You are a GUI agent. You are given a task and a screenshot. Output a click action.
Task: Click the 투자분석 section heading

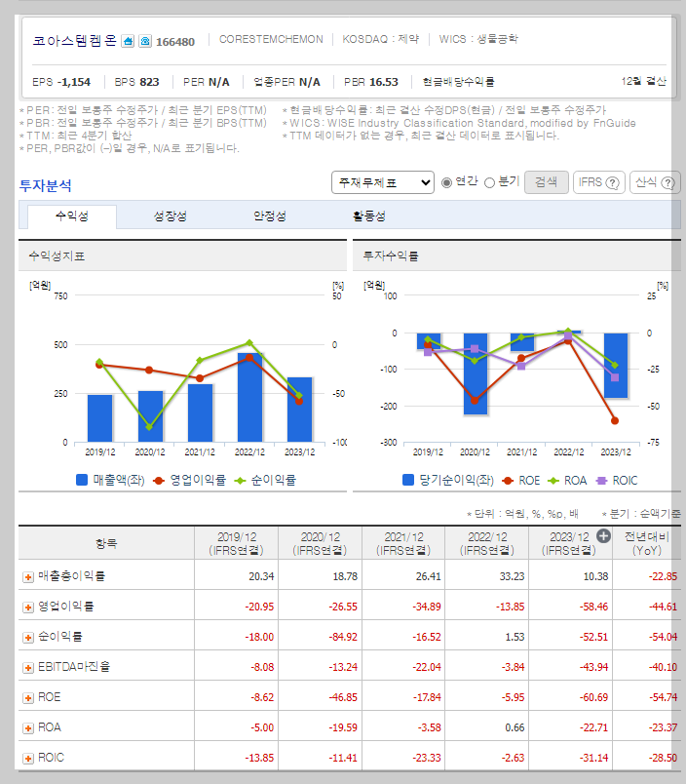click(x=46, y=185)
